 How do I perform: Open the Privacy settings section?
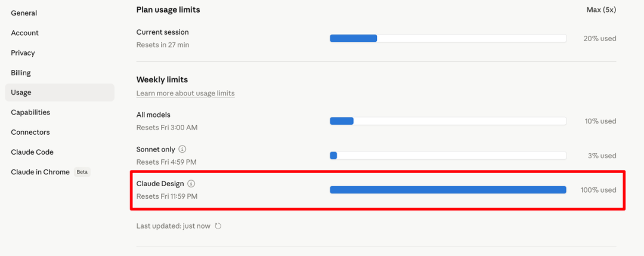pyautogui.click(x=23, y=53)
